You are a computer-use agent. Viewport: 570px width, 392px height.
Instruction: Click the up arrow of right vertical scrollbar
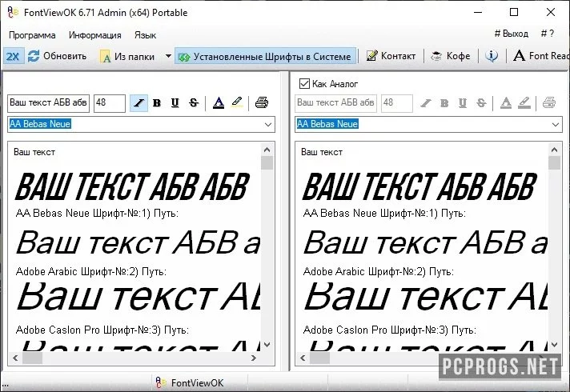tap(554, 150)
